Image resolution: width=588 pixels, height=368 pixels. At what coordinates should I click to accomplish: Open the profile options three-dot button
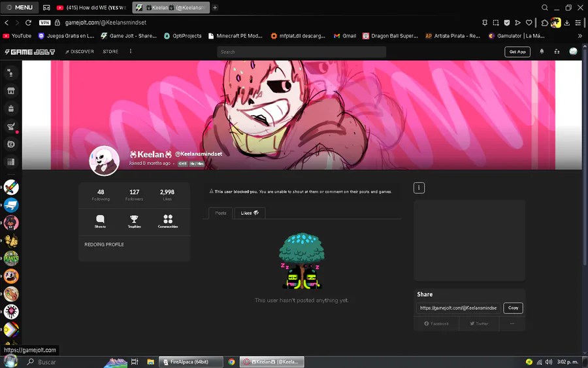(419, 188)
